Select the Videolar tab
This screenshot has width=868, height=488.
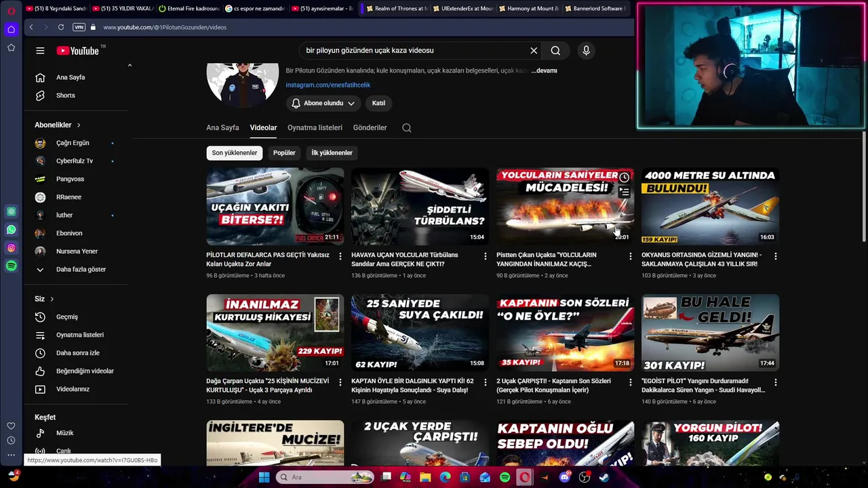tap(263, 127)
